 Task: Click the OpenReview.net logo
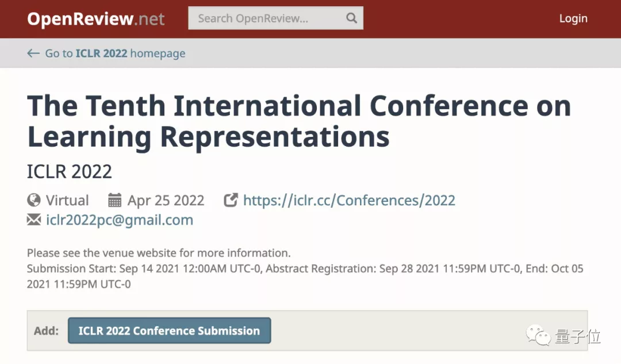pyautogui.click(x=95, y=18)
